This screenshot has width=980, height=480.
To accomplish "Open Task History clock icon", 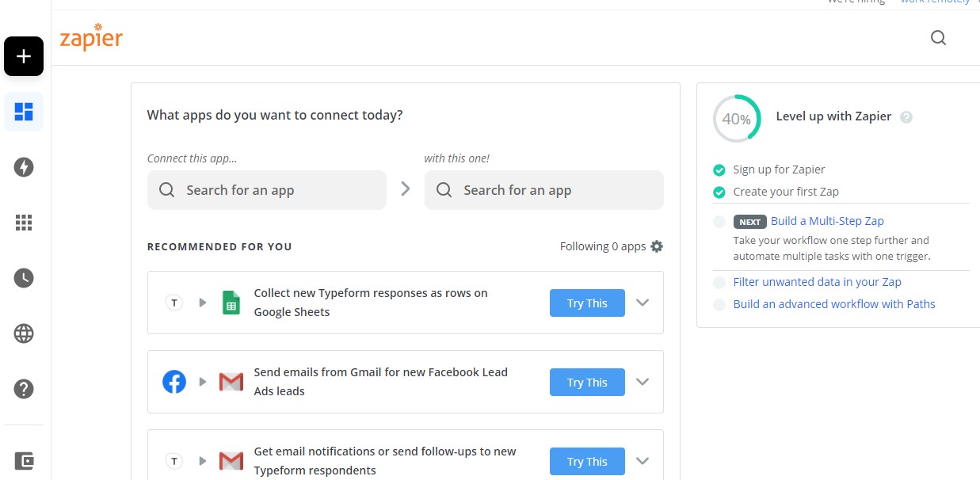I will (x=24, y=278).
